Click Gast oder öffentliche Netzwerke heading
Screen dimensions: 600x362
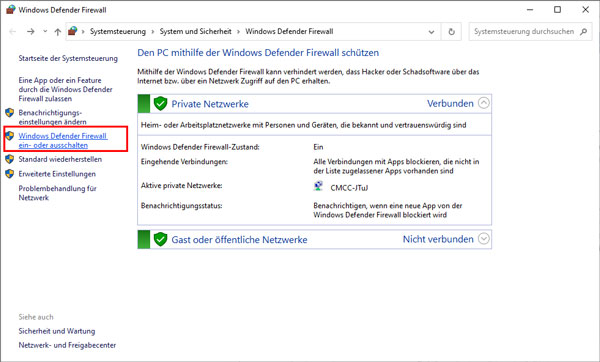tap(239, 240)
